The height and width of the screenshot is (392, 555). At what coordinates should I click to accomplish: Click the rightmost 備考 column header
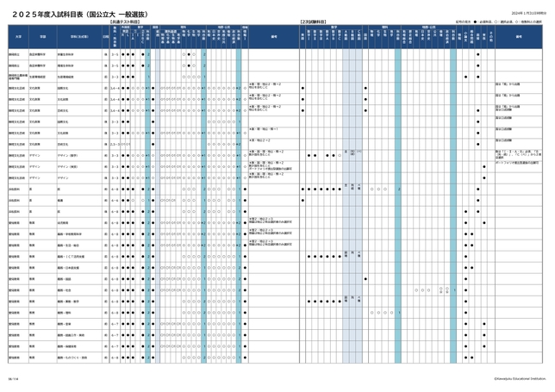(519, 36)
